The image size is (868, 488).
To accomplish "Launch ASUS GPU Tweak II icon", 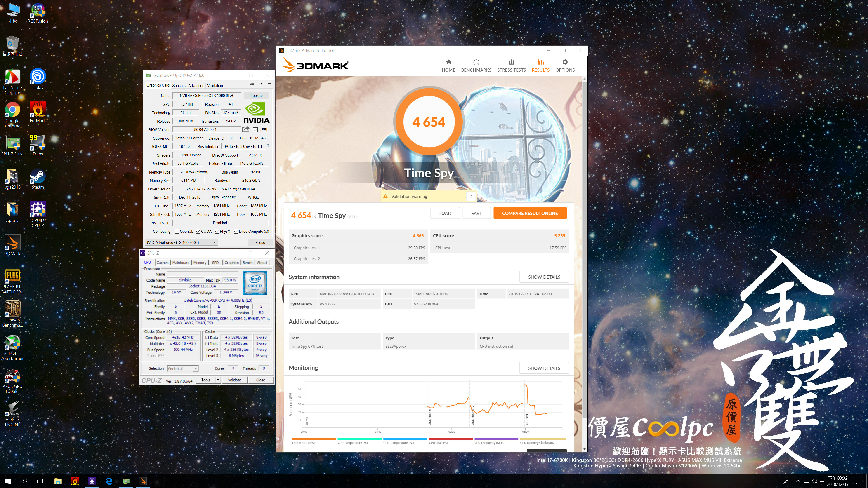I will coord(12,381).
